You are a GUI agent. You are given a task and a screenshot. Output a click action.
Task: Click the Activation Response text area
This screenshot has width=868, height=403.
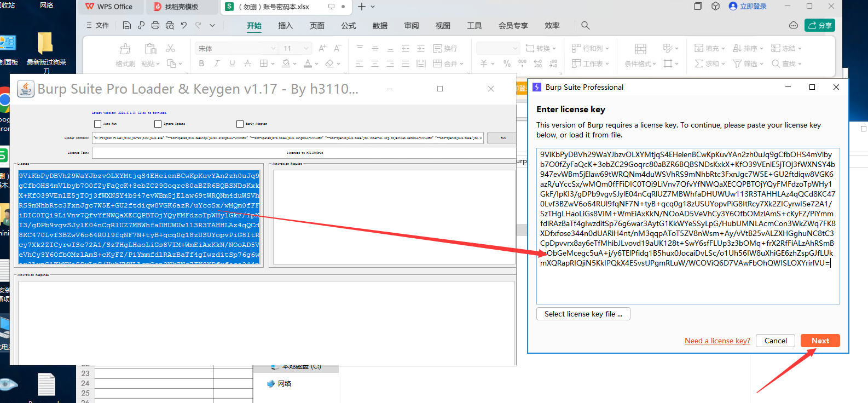(x=267, y=323)
